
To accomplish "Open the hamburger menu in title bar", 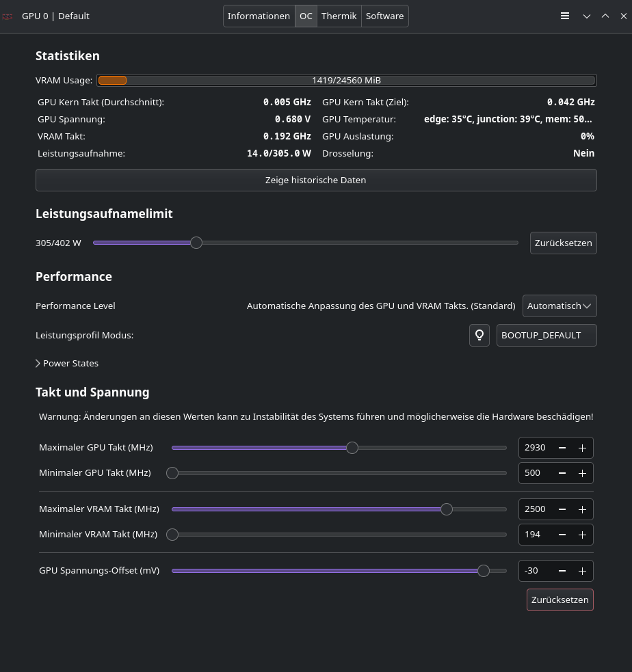I will tap(565, 16).
